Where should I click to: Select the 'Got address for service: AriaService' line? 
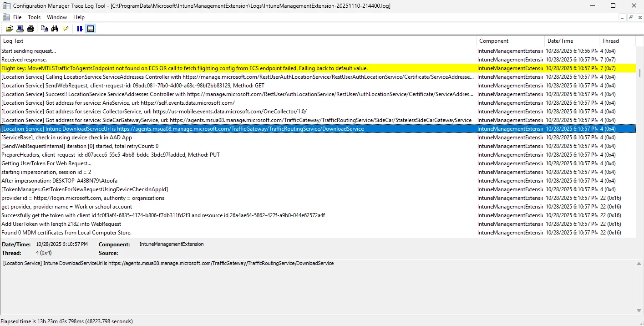click(x=318, y=103)
